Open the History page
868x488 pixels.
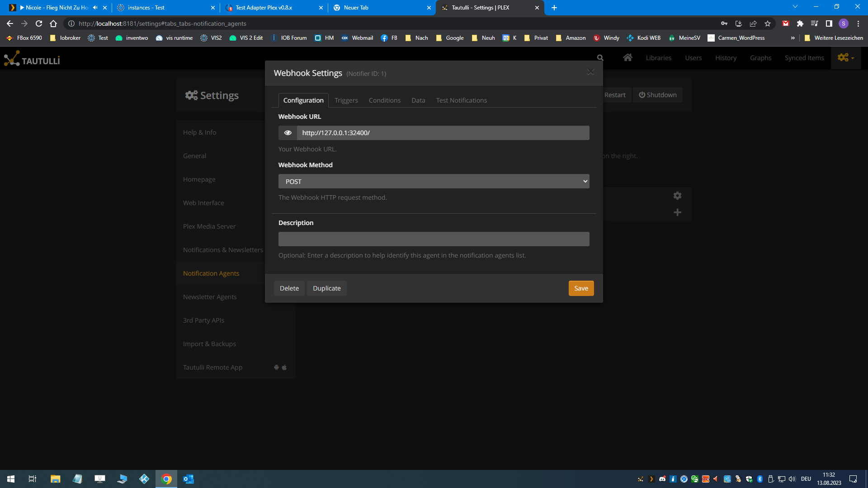point(726,58)
